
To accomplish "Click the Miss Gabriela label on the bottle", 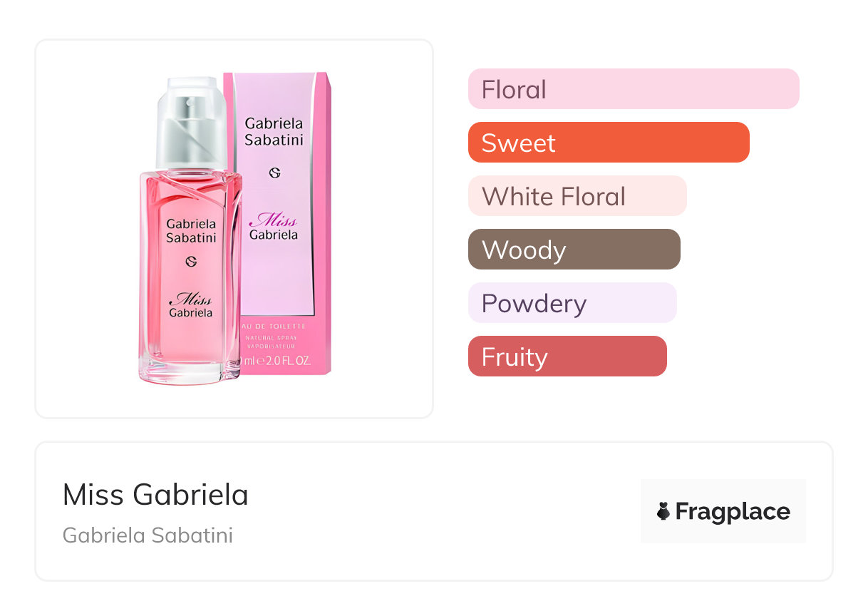I will point(190,305).
